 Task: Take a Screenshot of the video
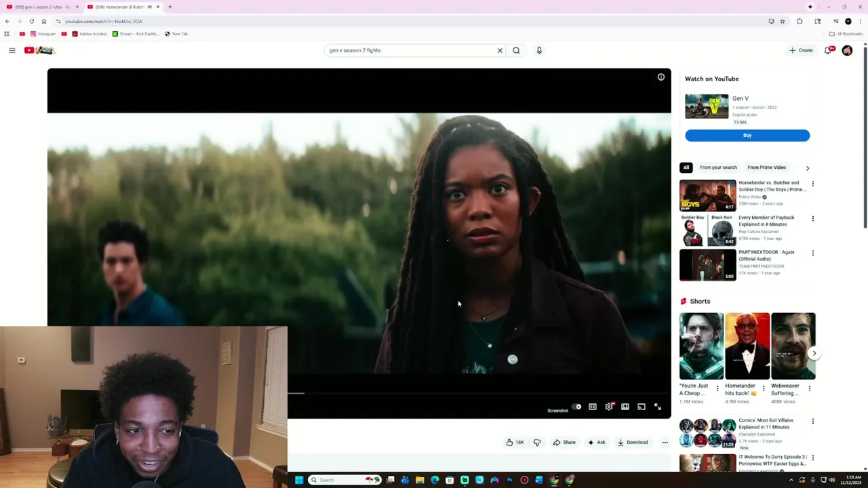pyautogui.click(x=557, y=411)
